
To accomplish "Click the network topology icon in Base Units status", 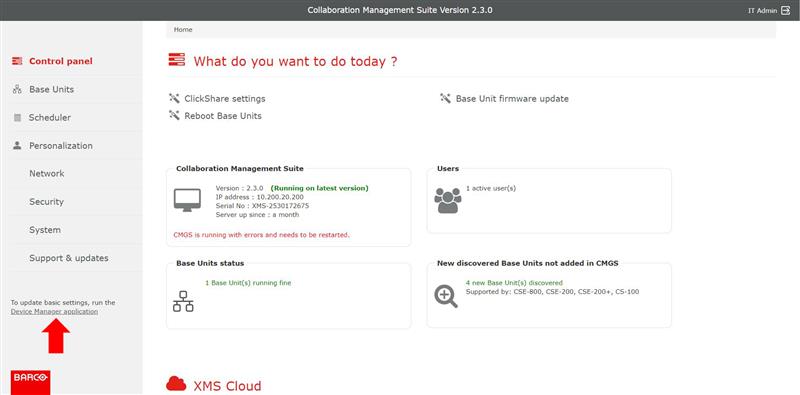I will 183,301.
